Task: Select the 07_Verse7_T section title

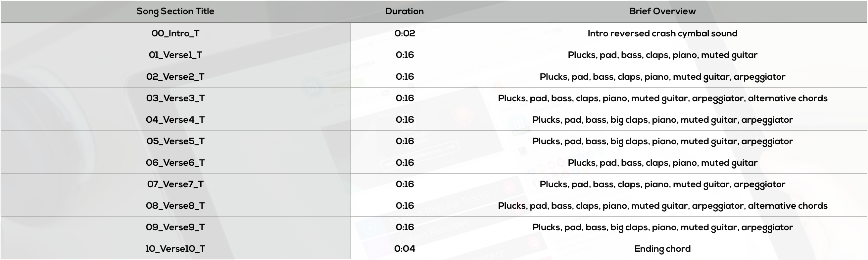Action: 175,184
